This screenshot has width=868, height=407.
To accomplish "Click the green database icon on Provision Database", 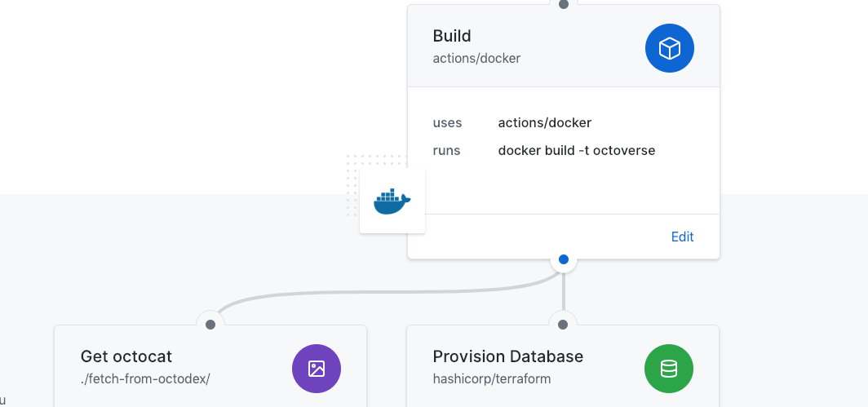I will coord(668,369).
